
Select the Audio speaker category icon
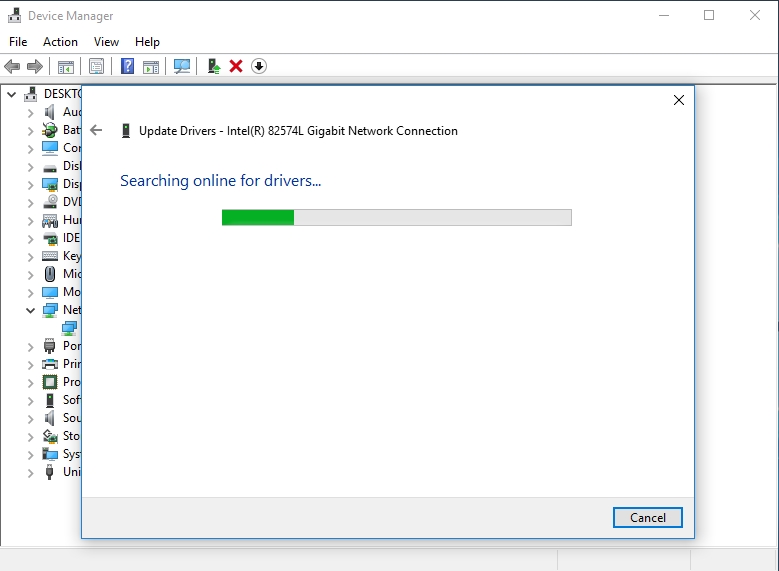click(50, 112)
